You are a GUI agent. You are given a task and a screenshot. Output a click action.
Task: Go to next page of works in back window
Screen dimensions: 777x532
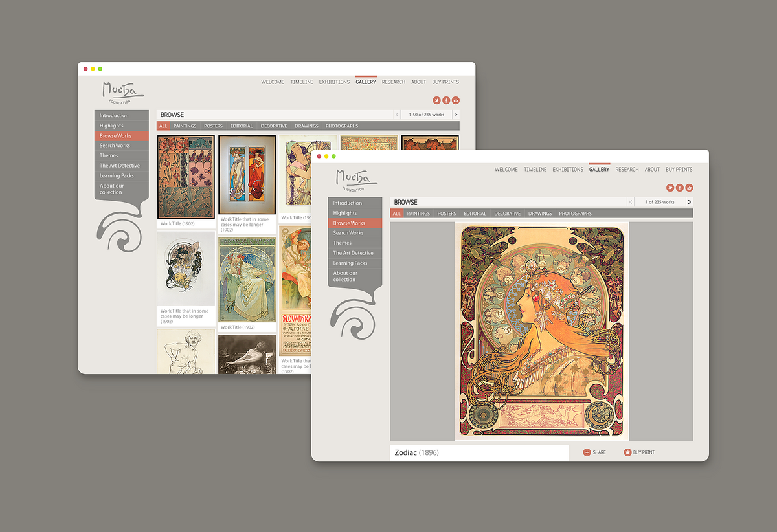click(x=456, y=115)
